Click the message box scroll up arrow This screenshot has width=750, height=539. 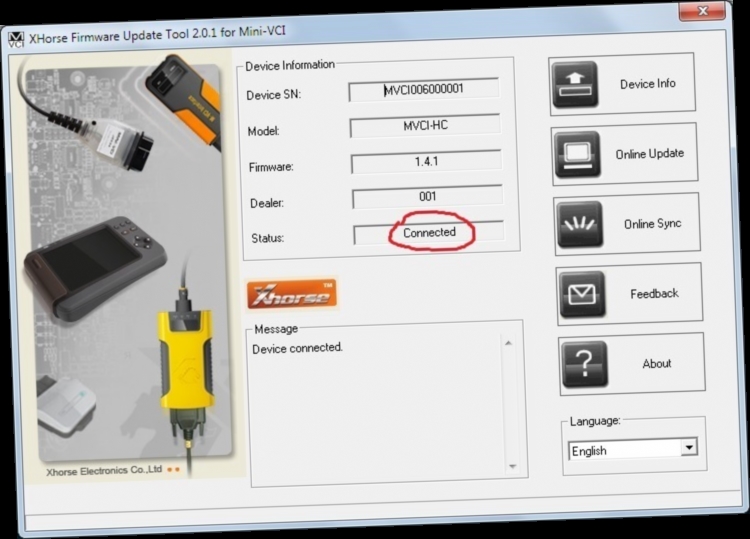coord(508,342)
